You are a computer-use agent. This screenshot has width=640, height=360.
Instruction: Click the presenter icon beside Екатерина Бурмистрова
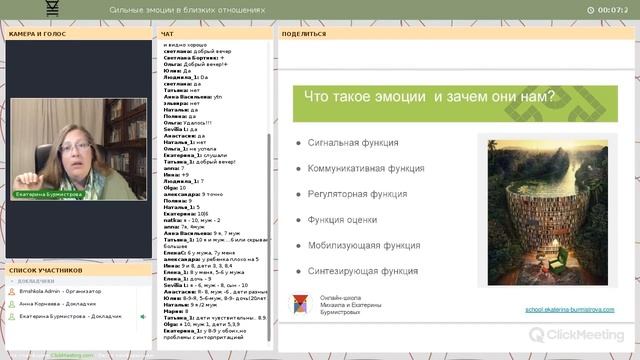tap(12, 317)
